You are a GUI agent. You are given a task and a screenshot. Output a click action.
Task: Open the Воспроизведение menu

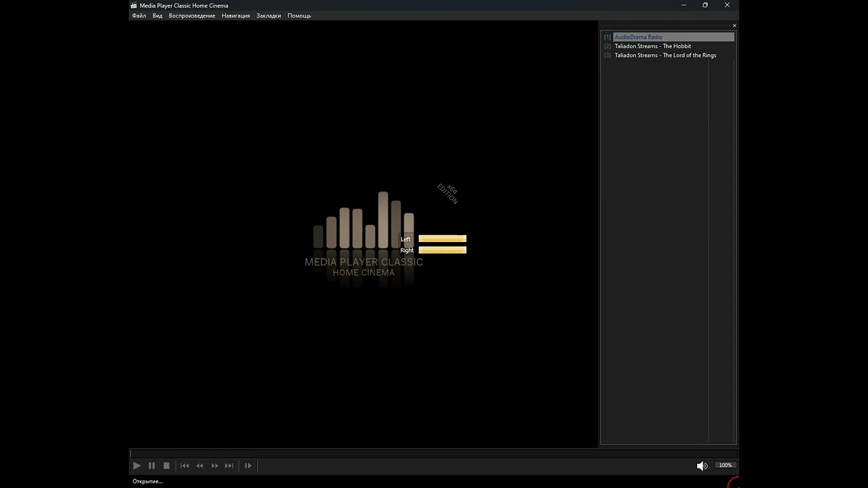pos(192,16)
